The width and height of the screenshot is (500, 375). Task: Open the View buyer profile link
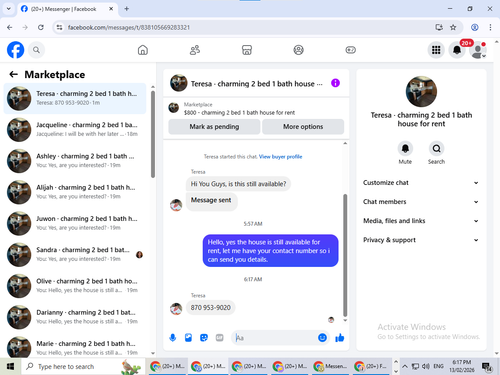point(280,157)
